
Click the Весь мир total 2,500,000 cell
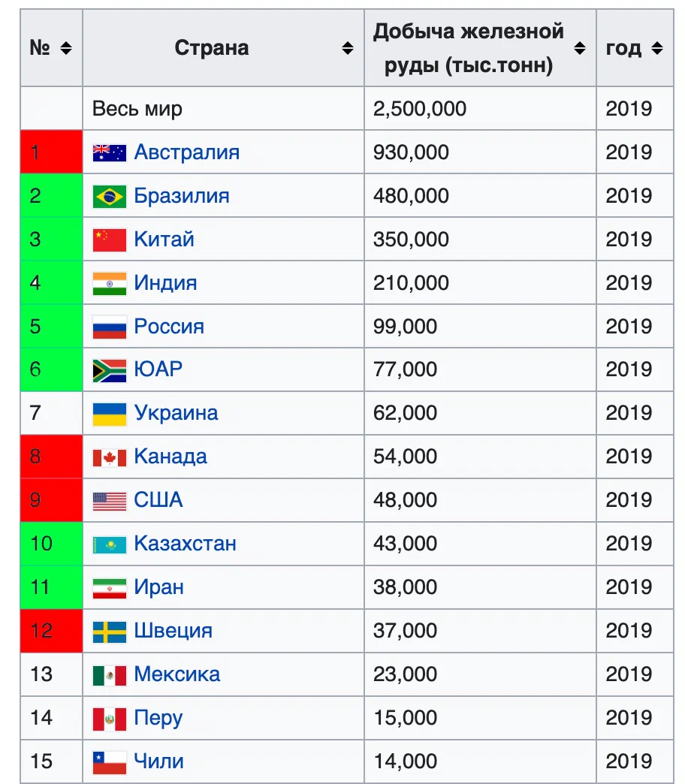[480, 108]
